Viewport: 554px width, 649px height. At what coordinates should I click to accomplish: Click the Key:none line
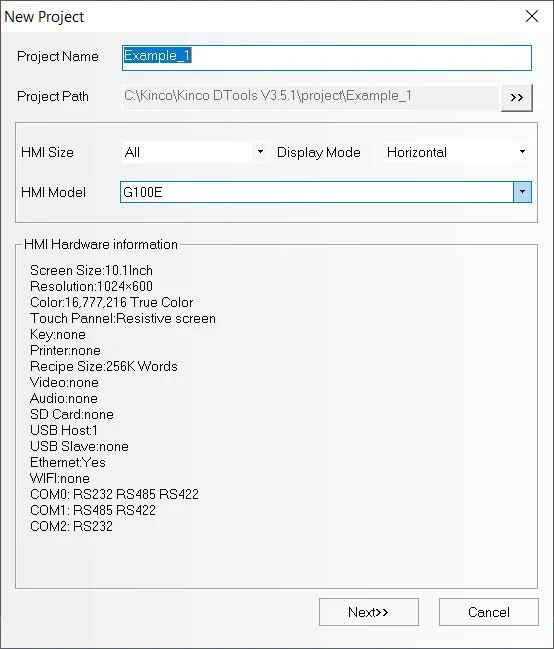click(58, 334)
